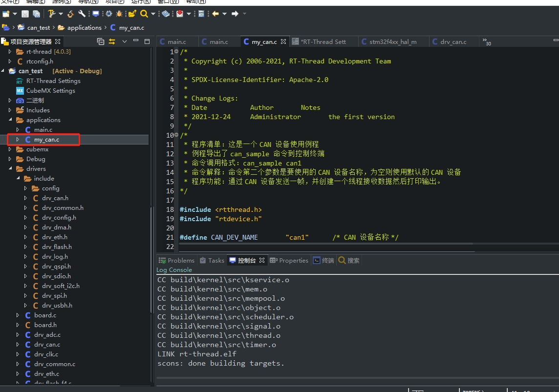Click the back navigation arrow icon
The height and width of the screenshot is (392, 559).
tap(215, 14)
